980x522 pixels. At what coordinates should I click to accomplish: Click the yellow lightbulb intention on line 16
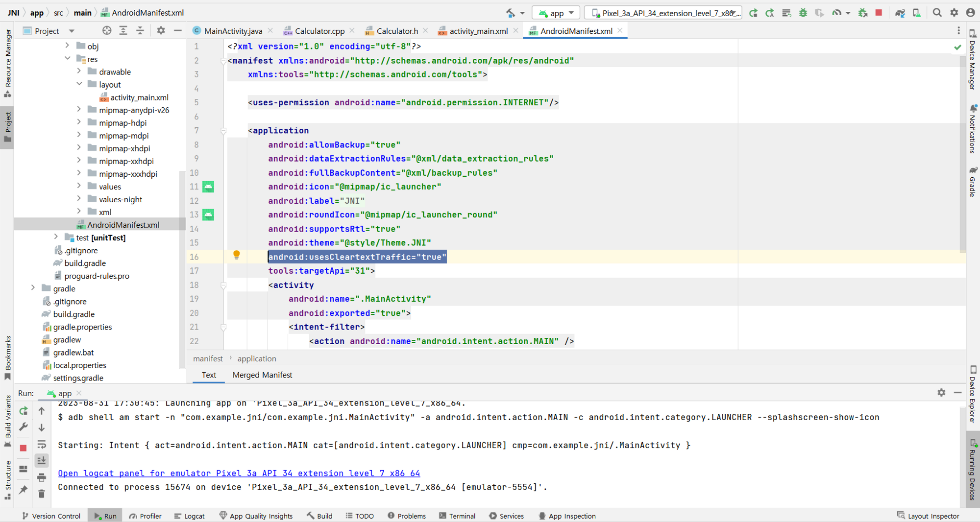click(x=237, y=255)
